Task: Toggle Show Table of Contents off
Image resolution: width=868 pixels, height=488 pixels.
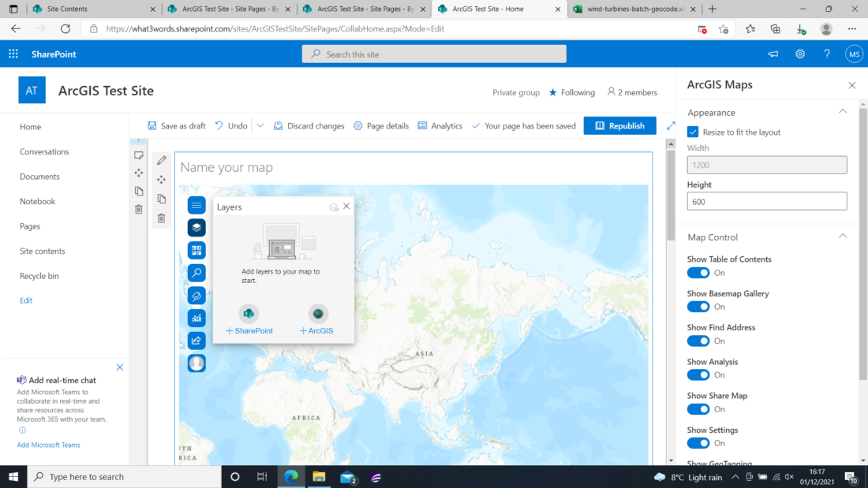Action: 698,273
